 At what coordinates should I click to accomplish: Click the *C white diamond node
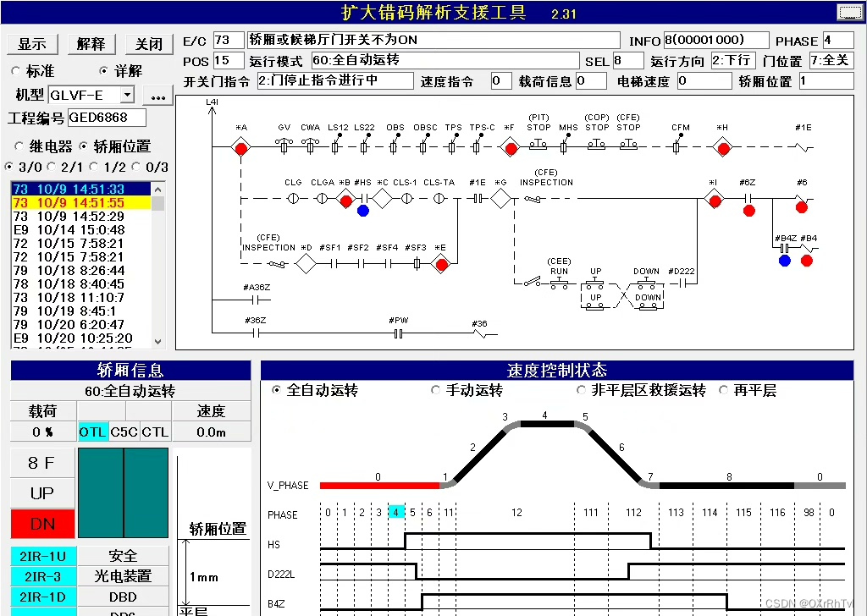point(382,199)
